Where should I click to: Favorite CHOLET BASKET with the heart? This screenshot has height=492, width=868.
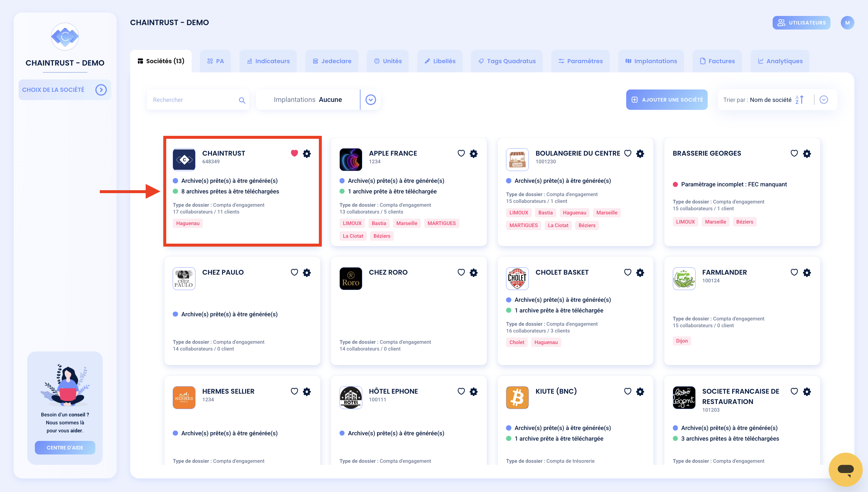coord(627,272)
